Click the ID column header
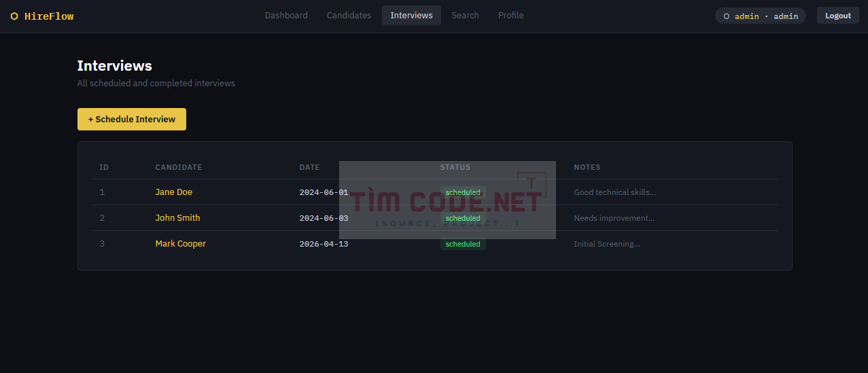The height and width of the screenshot is (373, 868). 104,167
